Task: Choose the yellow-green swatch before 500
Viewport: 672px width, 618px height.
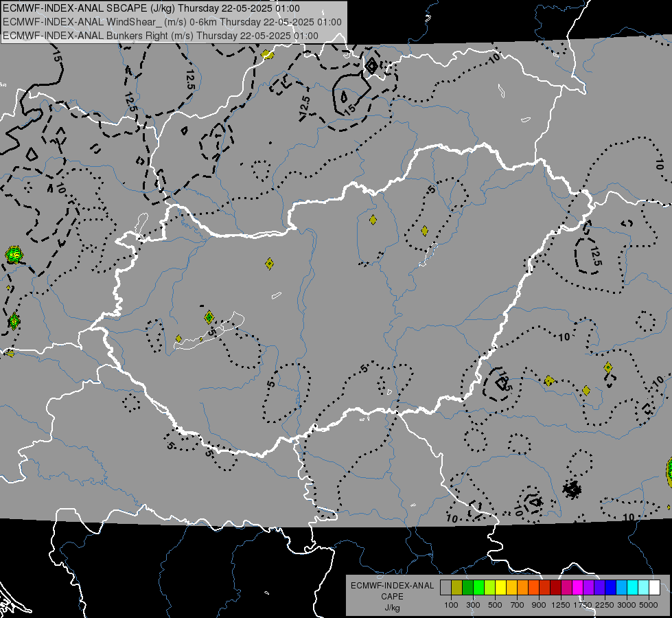Action: (x=490, y=588)
